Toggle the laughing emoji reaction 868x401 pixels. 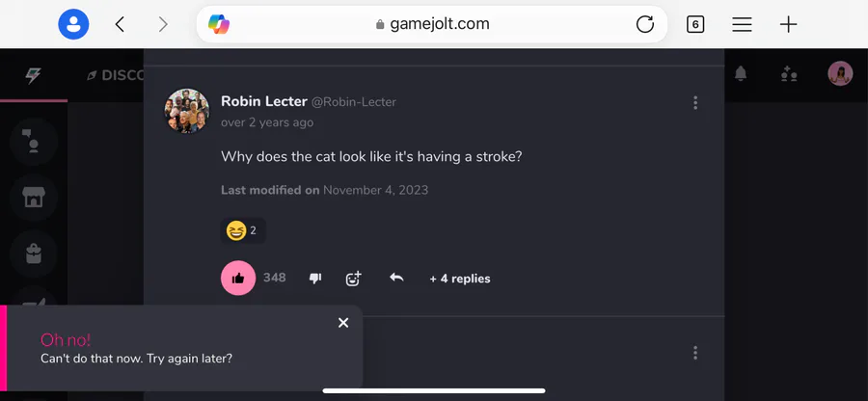pos(242,230)
